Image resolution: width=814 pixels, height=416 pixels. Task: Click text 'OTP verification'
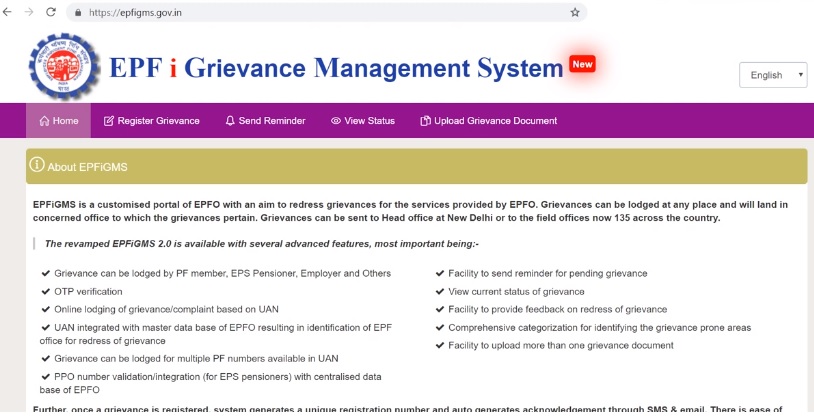[x=88, y=291]
